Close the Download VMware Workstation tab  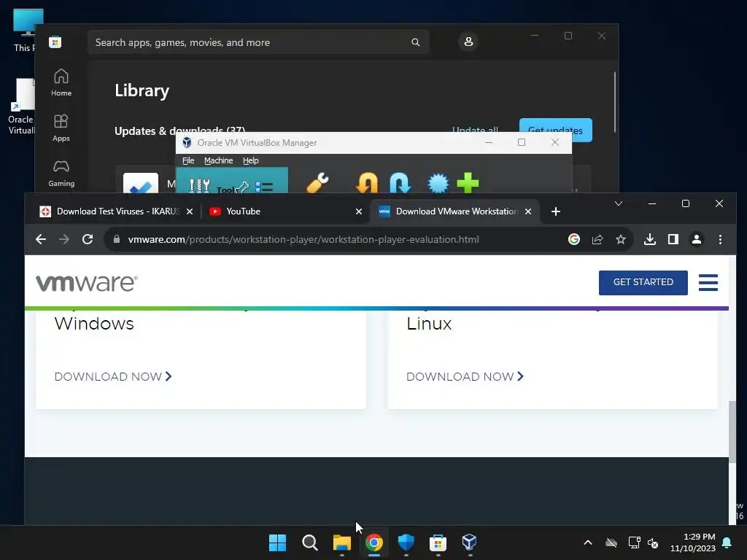pyautogui.click(x=528, y=211)
